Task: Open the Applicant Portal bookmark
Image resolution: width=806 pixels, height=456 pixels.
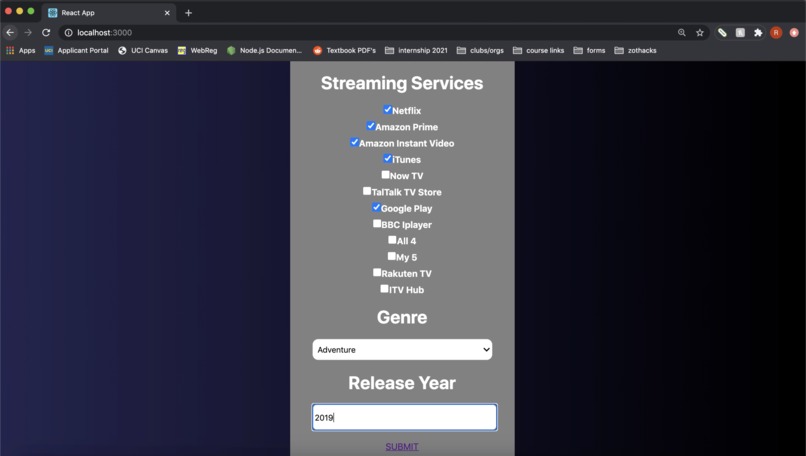Action: 77,50
